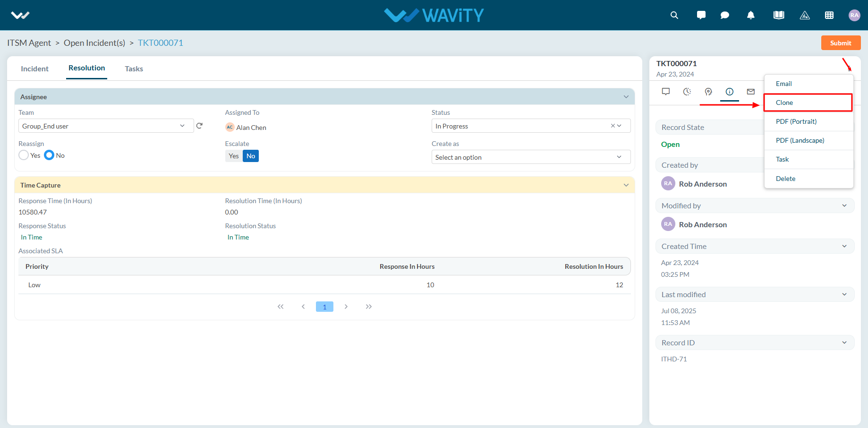This screenshot has width=868, height=428.
Task: Go to previous page of SLA table
Action: point(303,307)
